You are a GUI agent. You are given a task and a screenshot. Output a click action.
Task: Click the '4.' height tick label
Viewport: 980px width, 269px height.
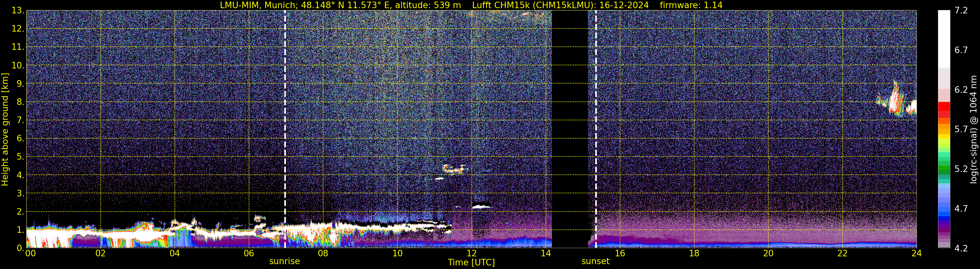20,175
